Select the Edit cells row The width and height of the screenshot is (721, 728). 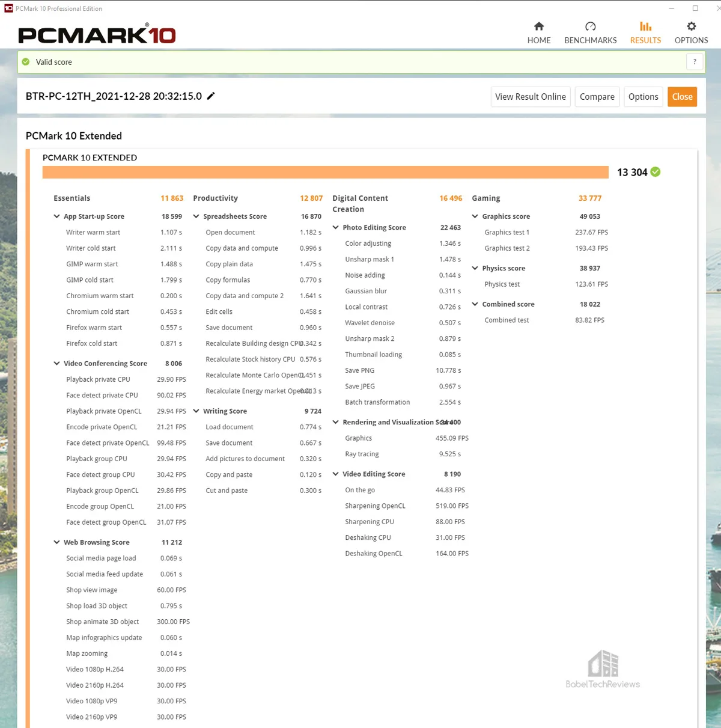(x=263, y=312)
